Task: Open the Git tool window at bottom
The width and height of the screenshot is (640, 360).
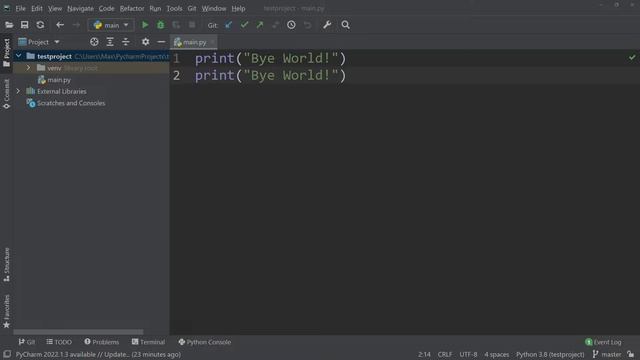Action: 27,342
